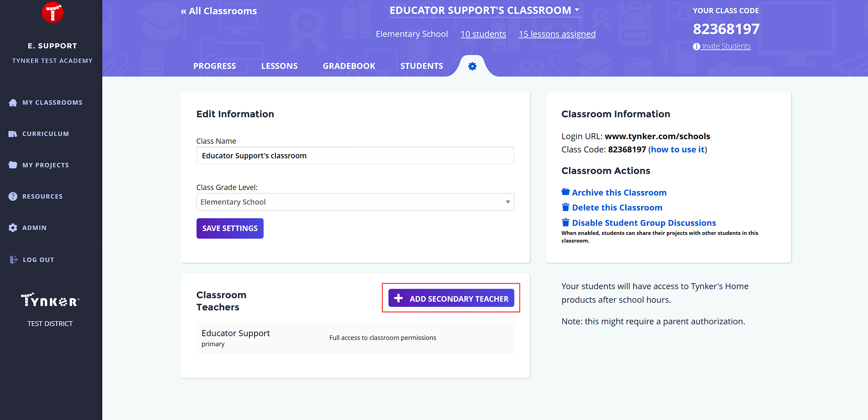Image resolution: width=868 pixels, height=420 pixels.
Task: Switch to the Progress tab
Action: 215,66
